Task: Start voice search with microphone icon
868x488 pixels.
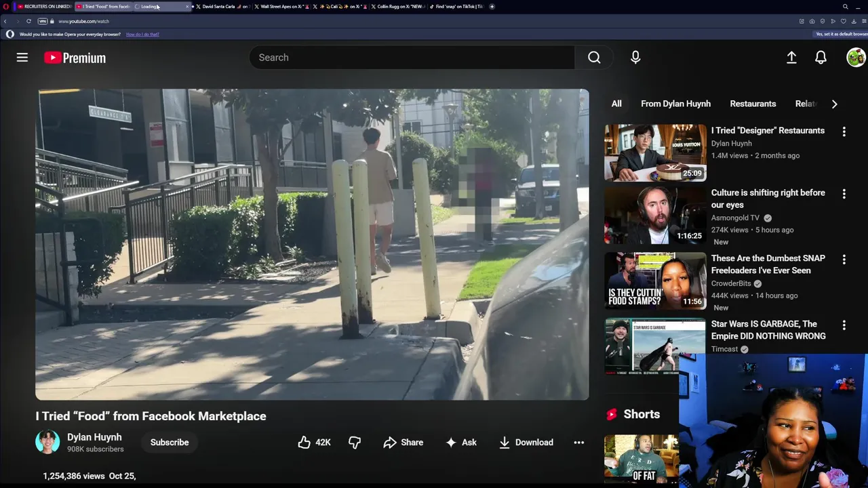Action: pyautogui.click(x=635, y=58)
